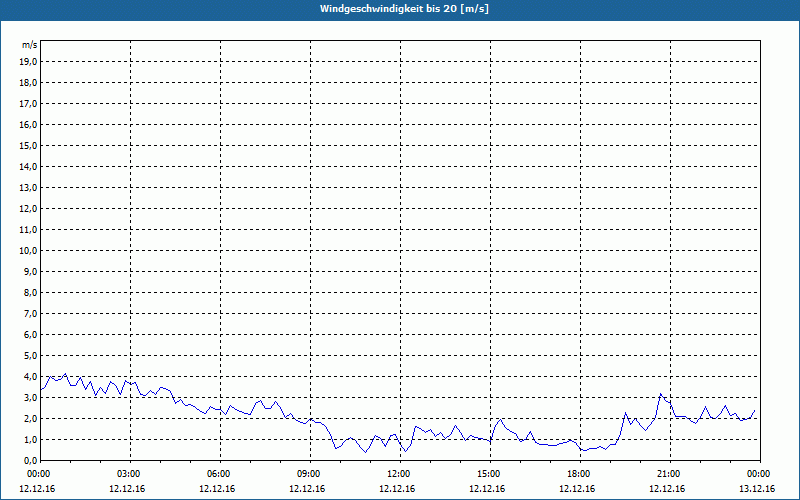Image resolution: width=800 pixels, height=500 pixels.
Task: Click the 06:00 time label
Action: coord(218,474)
